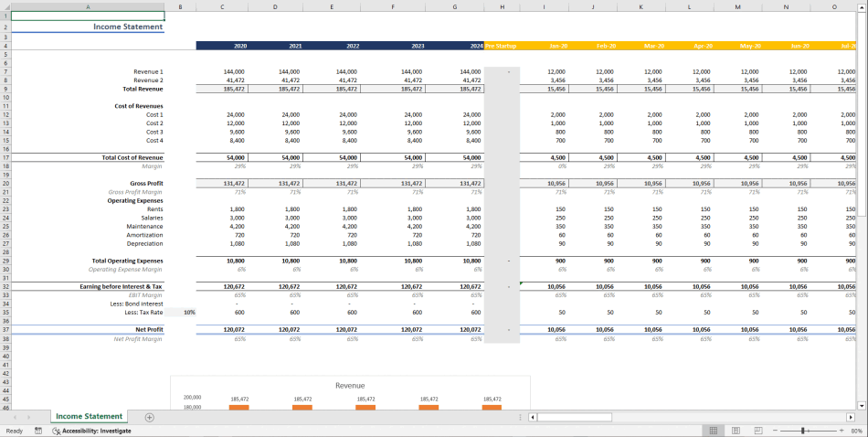
Task: Switch to Page Break Preview
Action: (757, 431)
